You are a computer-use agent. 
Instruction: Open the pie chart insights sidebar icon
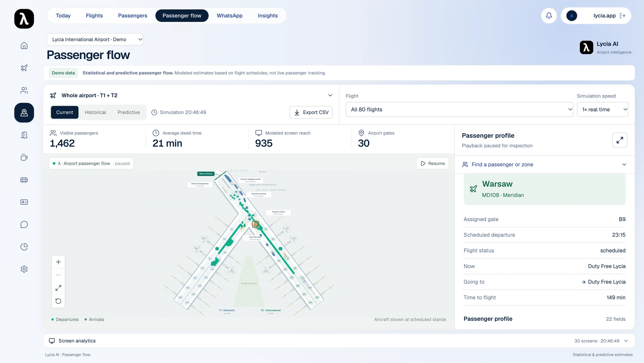(24, 247)
